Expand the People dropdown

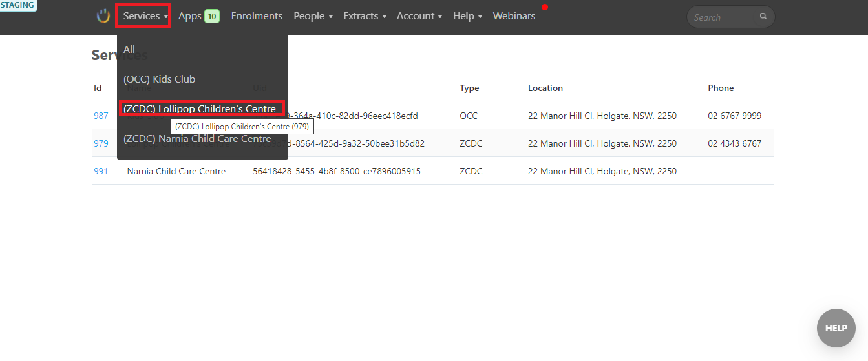point(313,16)
